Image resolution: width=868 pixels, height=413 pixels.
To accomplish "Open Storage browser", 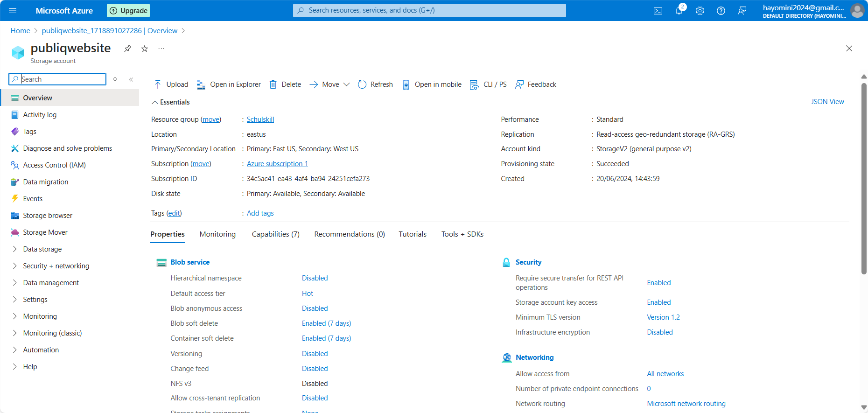I will tap(70, 216).
